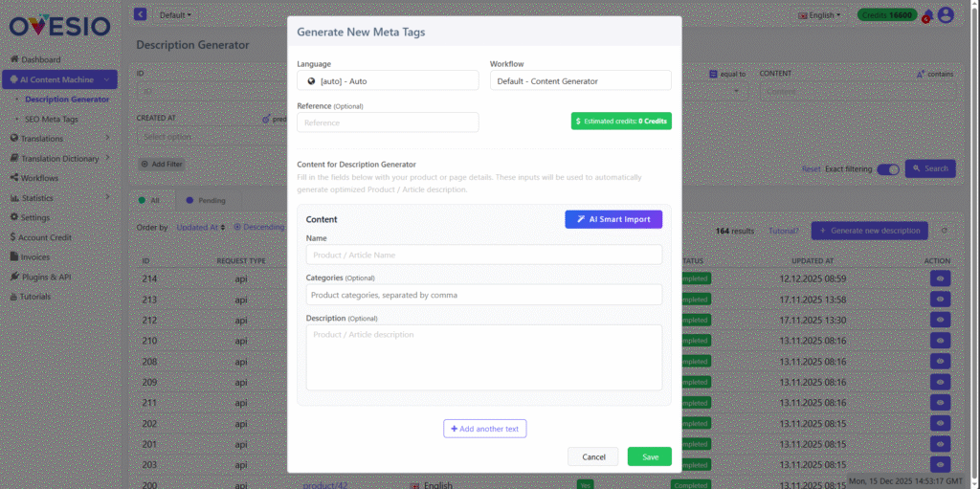This screenshot has width=980, height=489.
Task: Open the Language auto dropdown
Action: [x=388, y=81]
